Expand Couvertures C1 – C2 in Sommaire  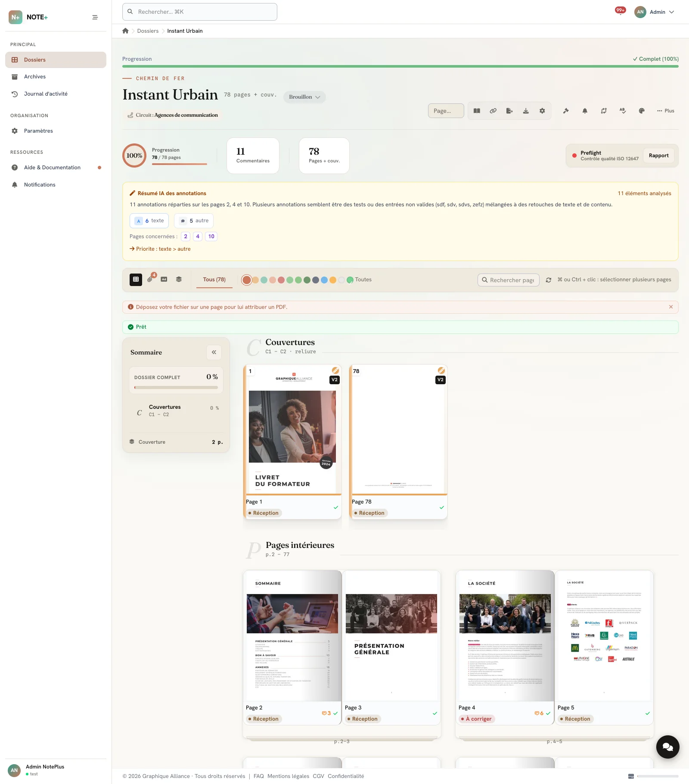176,411
